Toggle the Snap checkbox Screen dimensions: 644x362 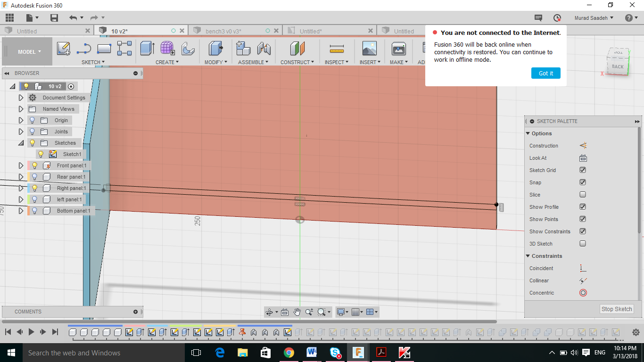coord(583,182)
